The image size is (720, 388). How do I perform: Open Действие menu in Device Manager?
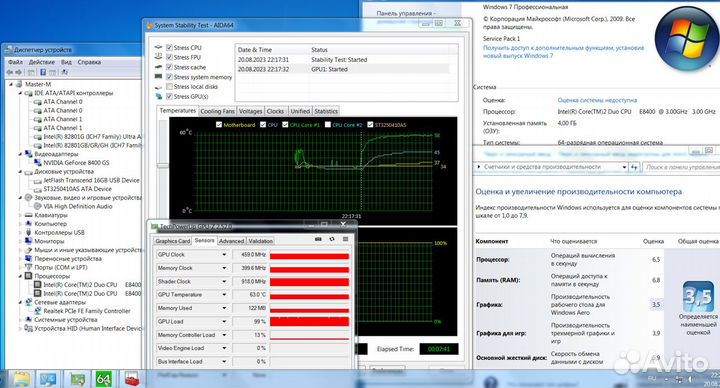(42, 62)
